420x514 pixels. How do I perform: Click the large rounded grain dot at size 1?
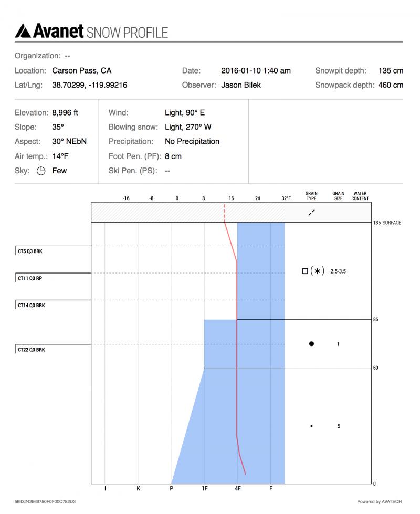pyautogui.click(x=311, y=344)
